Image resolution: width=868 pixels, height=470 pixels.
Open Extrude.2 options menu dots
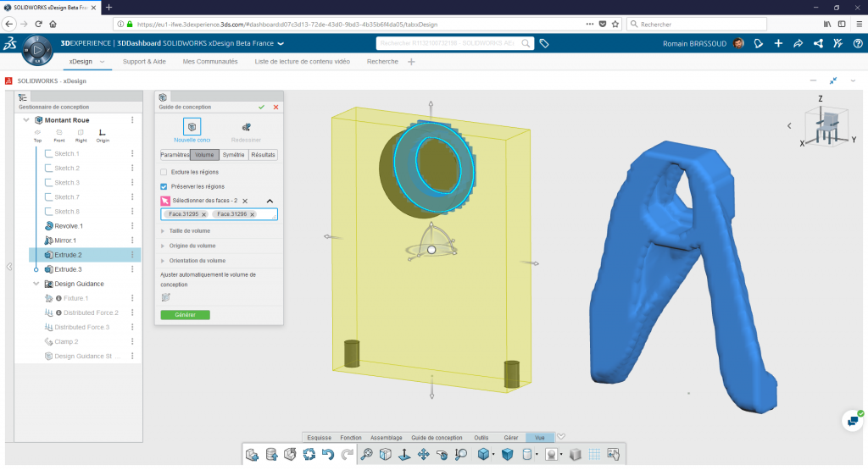[132, 255]
